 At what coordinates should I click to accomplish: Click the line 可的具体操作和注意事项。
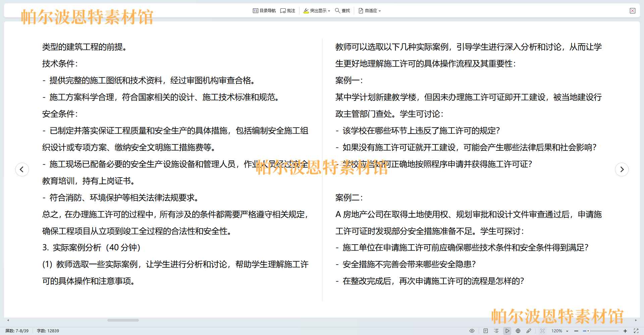coord(89,281)
